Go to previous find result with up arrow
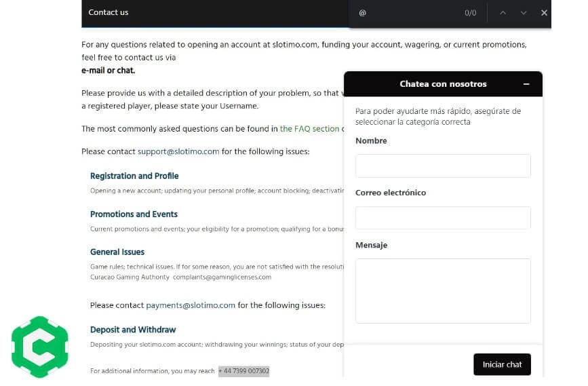Image resolution: width=588 pixels, height=386 pixels. (x=503, y=13)
